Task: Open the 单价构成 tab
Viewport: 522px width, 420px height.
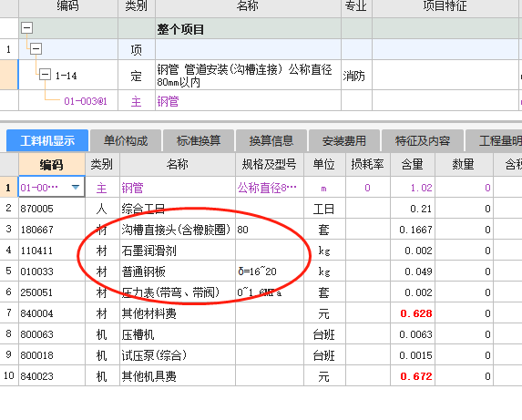Action: (x=126, y=141)
